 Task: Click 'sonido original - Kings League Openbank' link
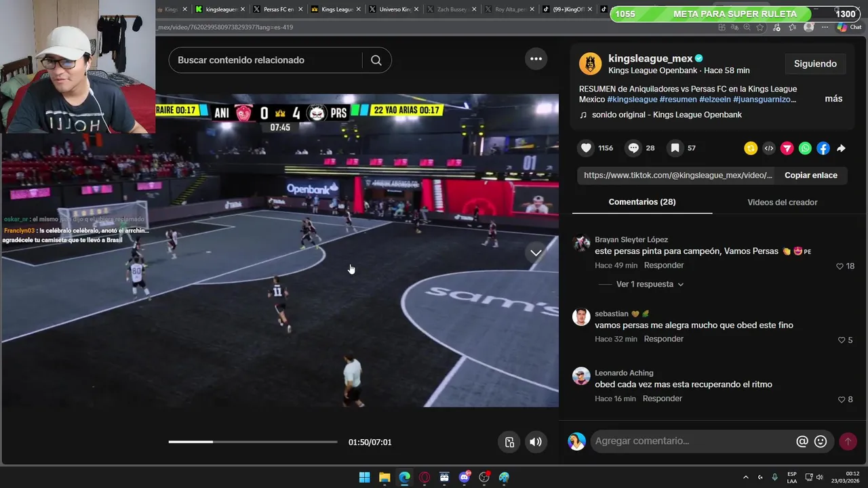tap(667, 115)
